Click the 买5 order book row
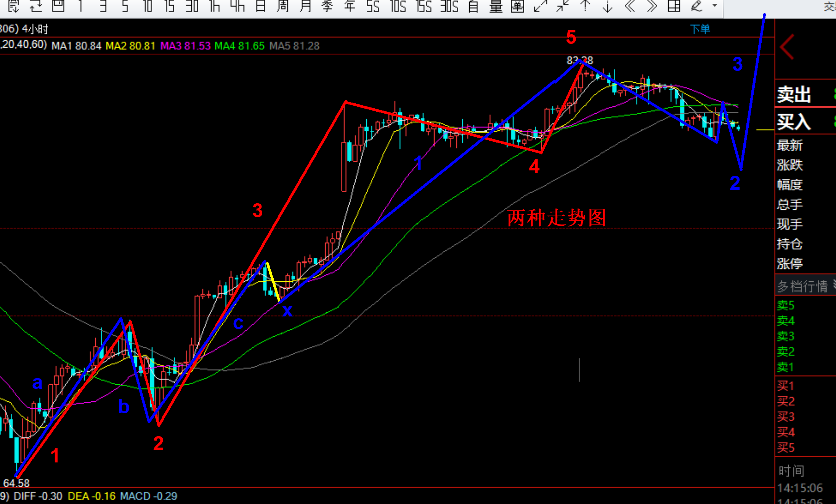The width and height of the screenshot is (836, 504). point(786,448)
